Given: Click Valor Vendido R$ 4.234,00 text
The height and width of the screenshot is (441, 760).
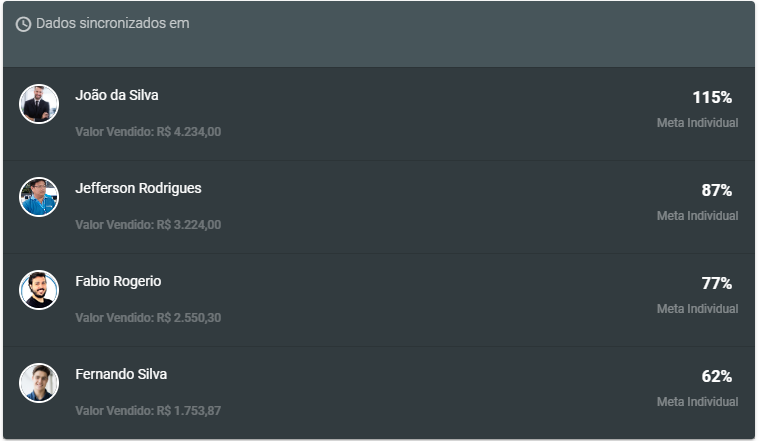Looking at the screenshot, I should [x=148, y=132].
